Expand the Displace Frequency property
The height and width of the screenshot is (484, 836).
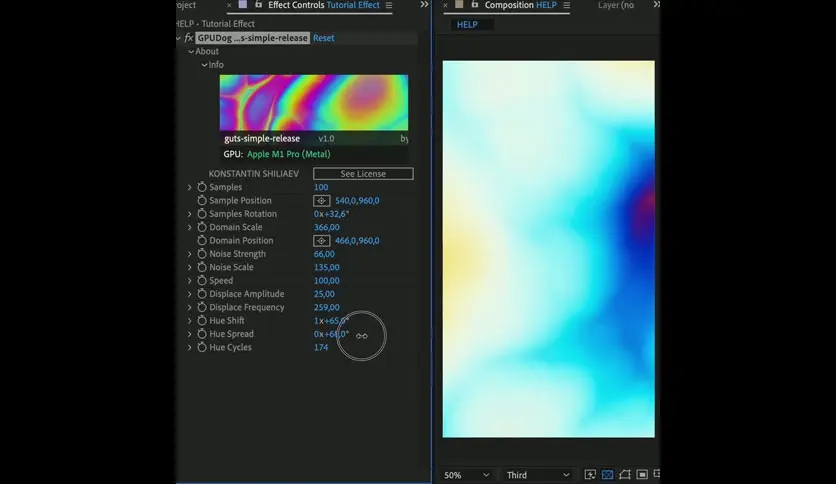click(189, 307)
